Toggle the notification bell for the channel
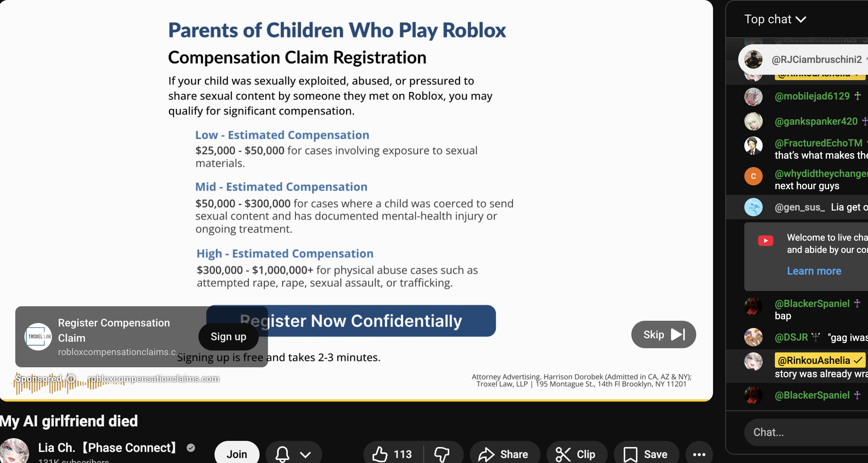868x463 pixels. (282, 454)
